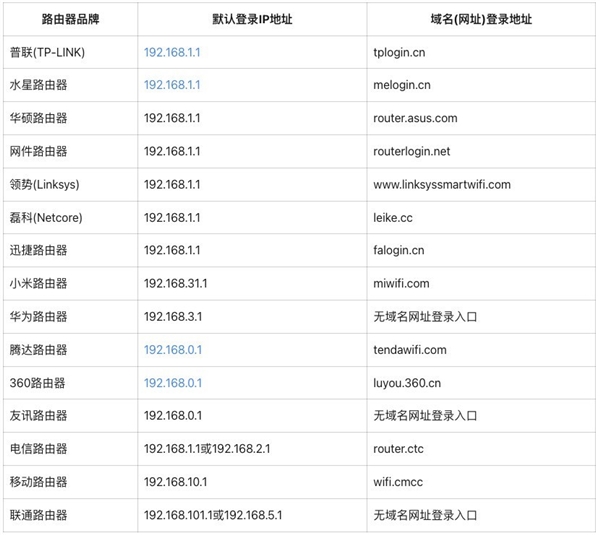600x535 pixels.
Task: Open the 水星路由器 192.168.1.1 link
Action: point(172,84)
